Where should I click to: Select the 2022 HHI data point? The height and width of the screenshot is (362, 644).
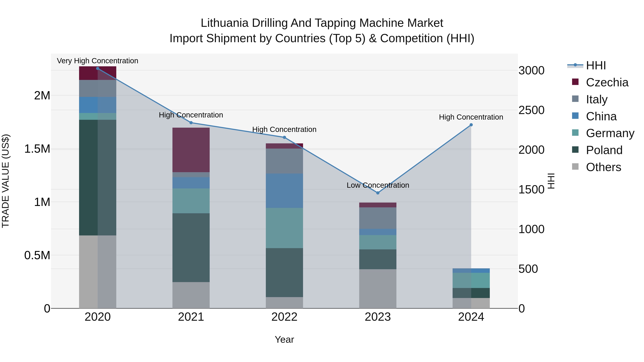(284, 137)
